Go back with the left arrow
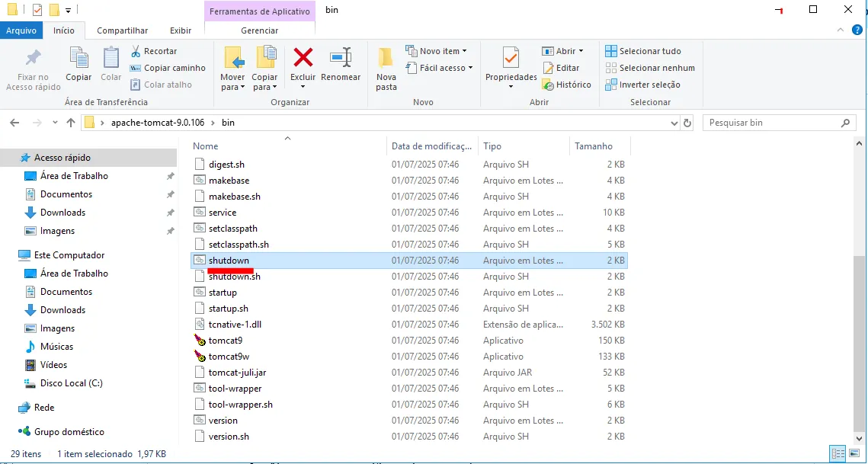 (x=14, y=123)
